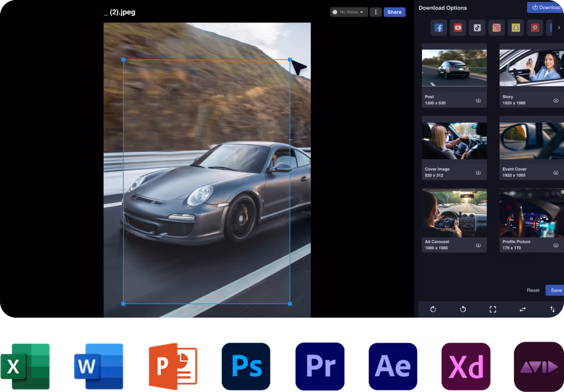This screenshot has height=392, width=564.
Task: Click the bottom-right crop handle
Action: (290, 304)
